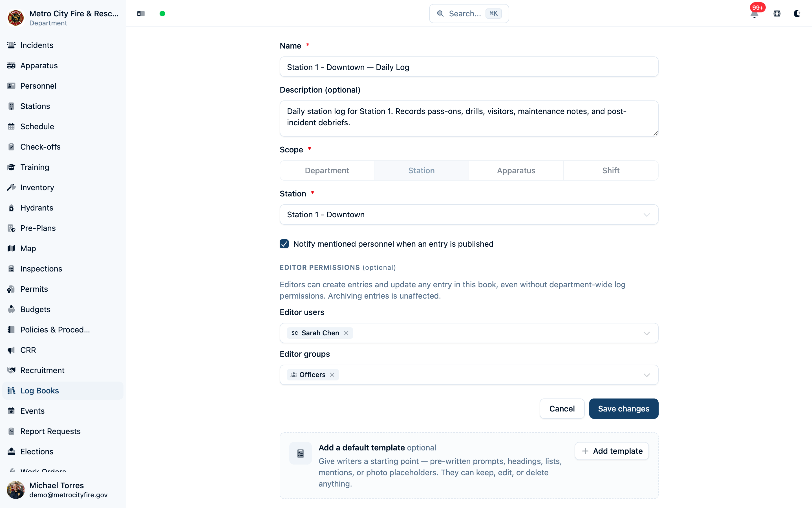Click the Elections ballot box icon
This screenshot has width=812, height=508.
tap(11, 452)
